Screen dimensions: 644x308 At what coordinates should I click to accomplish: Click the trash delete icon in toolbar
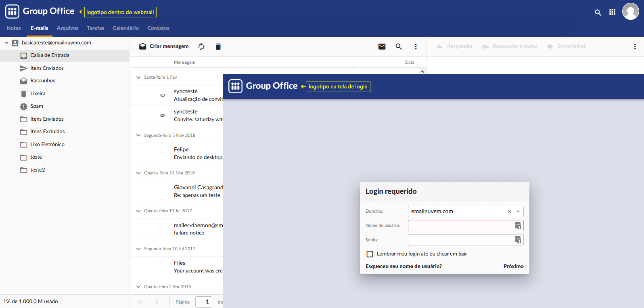click(x=218, y=47)
